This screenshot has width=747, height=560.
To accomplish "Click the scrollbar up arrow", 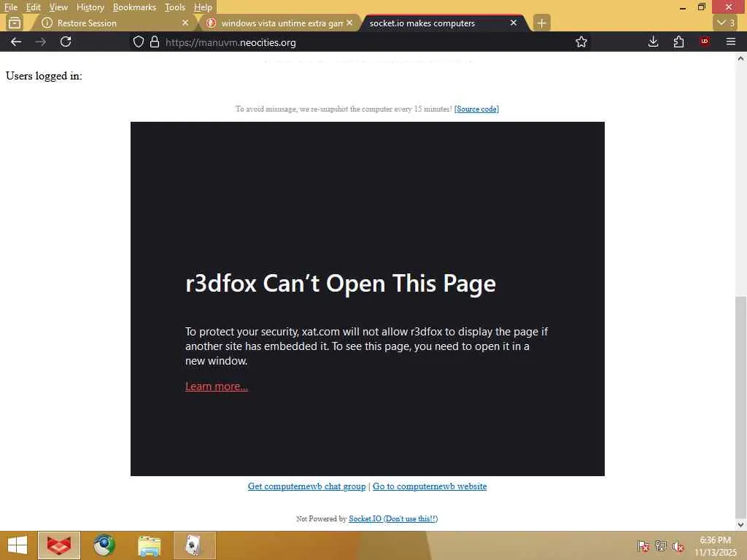I will point(740,58).
